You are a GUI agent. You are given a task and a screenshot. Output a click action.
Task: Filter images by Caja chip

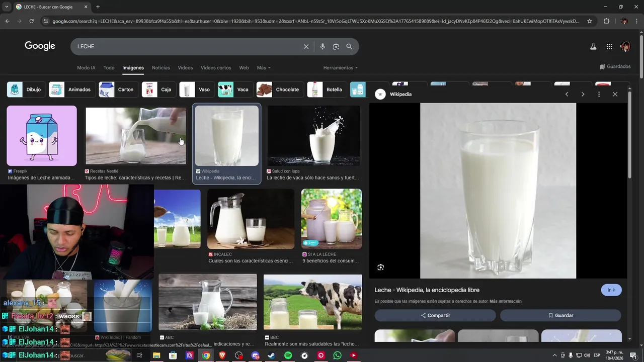coord(158,89)
